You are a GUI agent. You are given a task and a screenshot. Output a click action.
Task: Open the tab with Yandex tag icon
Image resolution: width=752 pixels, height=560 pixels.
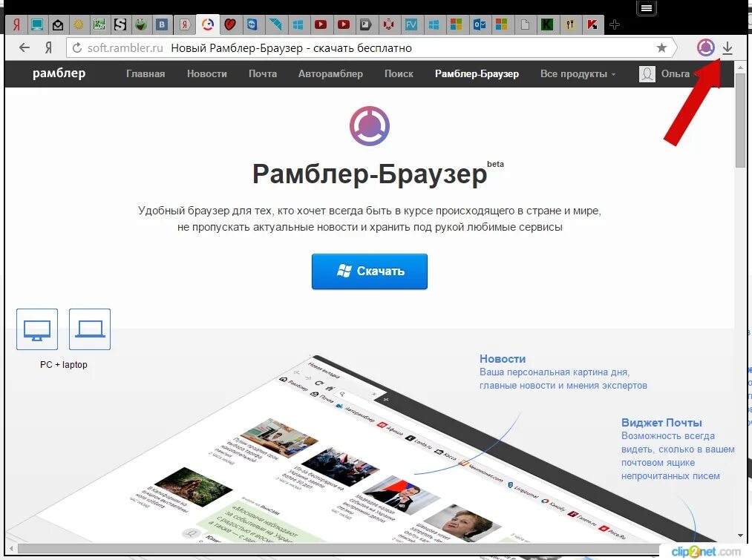point(185,24)
